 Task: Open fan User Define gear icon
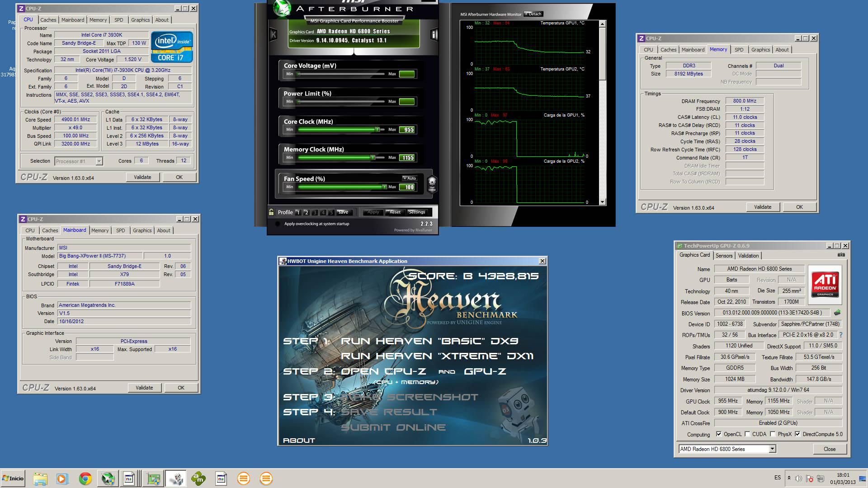click(x=432, y=184)
